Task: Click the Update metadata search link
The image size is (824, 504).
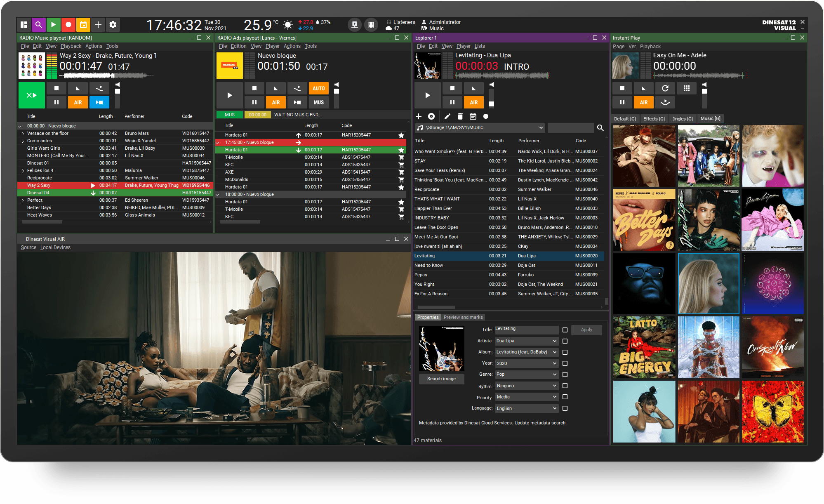Action: click(540, 423)
